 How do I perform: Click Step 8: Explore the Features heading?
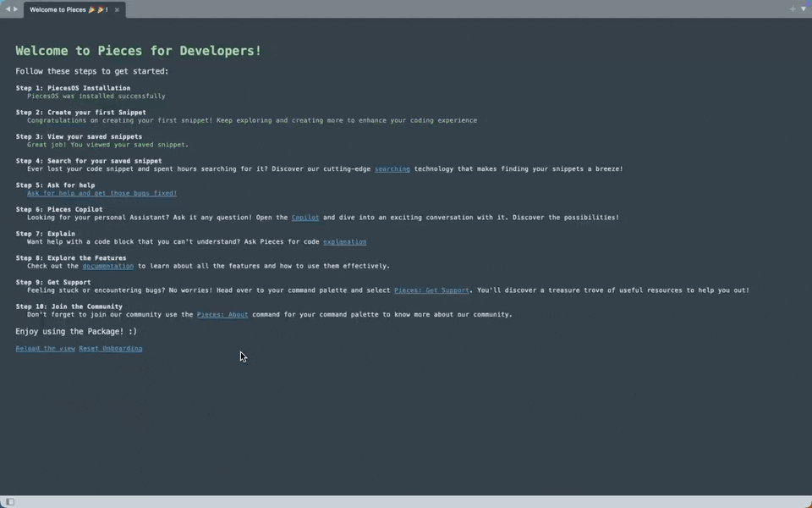pos(71,258)
